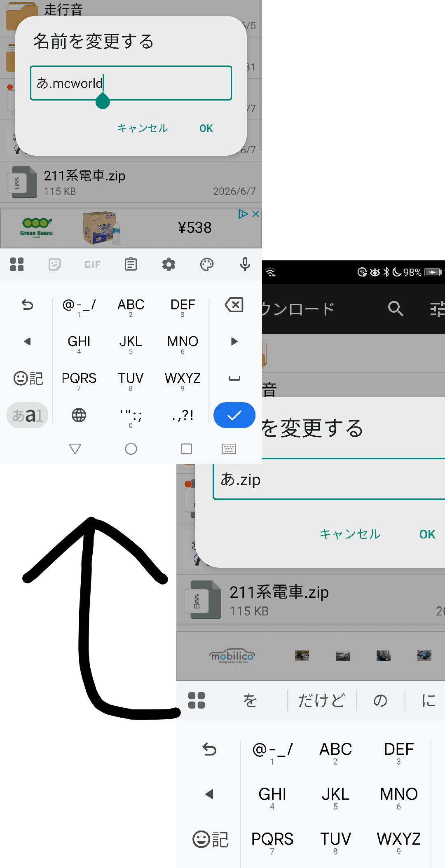Focus the あ.mcworld filename input field
The height and width of the screenshot is (868, 445).
pos(131,83)
